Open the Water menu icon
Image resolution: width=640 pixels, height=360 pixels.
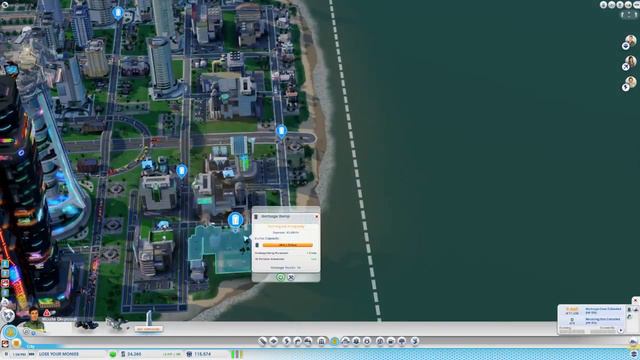click(298, 341)
